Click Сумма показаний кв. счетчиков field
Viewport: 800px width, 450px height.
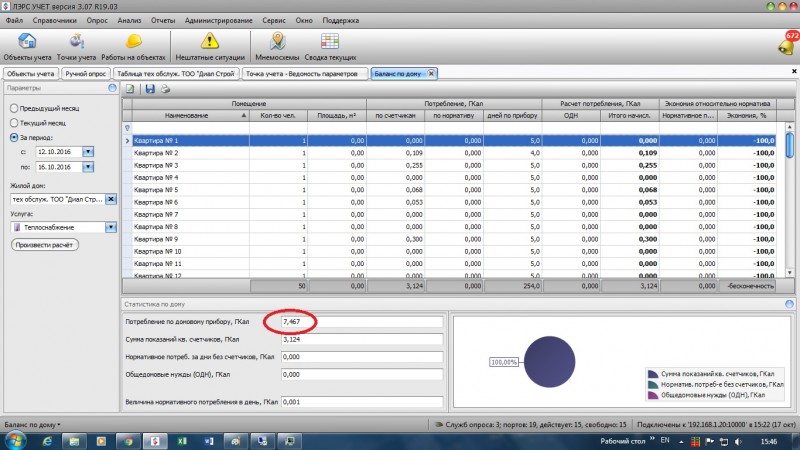pyautogui.click(x=362, y=339)
